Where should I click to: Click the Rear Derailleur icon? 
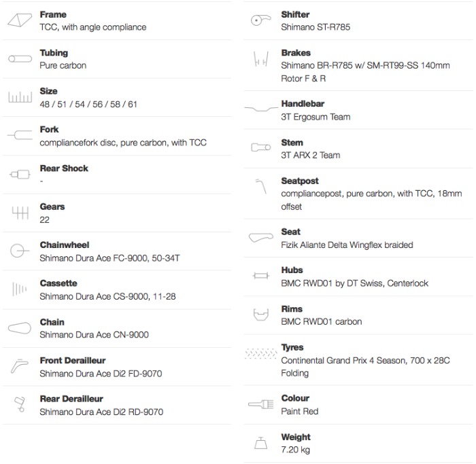[20, 404]
